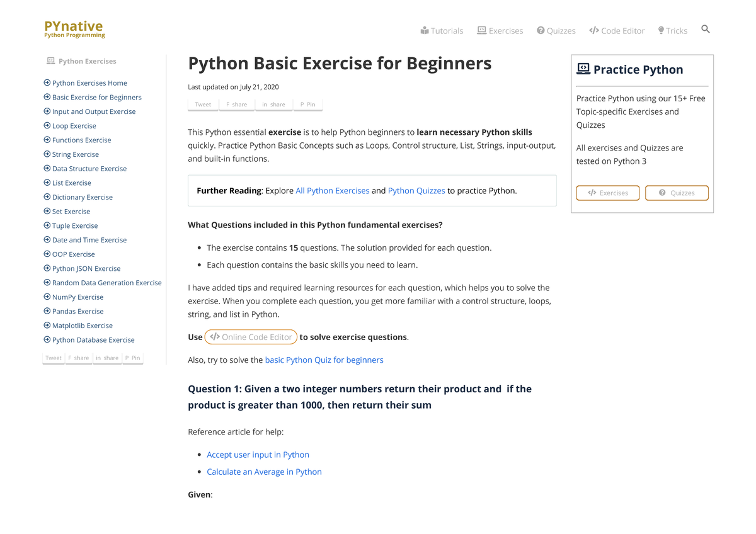This screenshot has height=534, width=756.
Task: Click the lightbulb icon next to Tricks
Action: coord(661,30)
